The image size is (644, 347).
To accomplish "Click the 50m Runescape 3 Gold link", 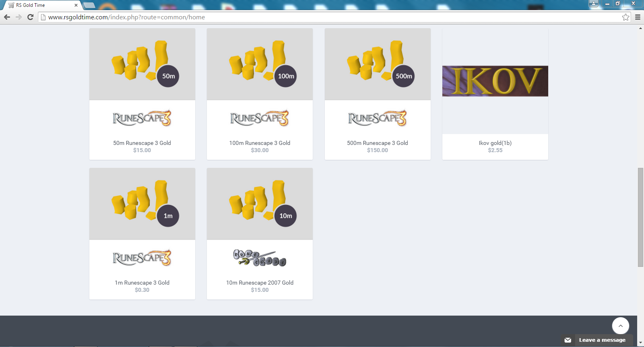I will click(x=142, y=143).
